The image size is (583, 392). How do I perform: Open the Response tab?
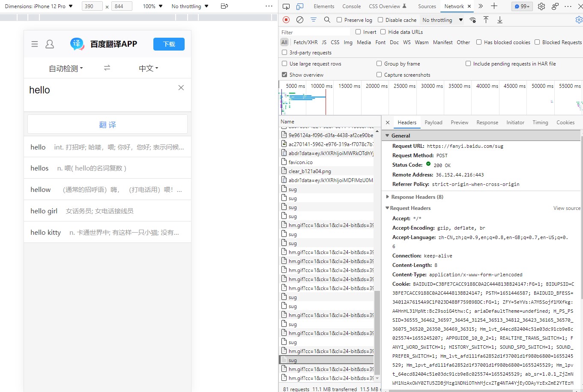click(x=487, y=123)
